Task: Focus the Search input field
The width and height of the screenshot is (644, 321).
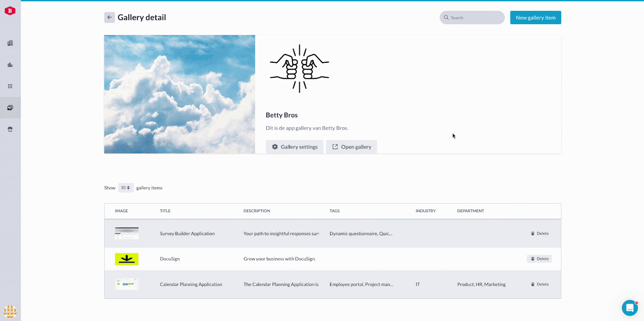Action: click(475, 18)
